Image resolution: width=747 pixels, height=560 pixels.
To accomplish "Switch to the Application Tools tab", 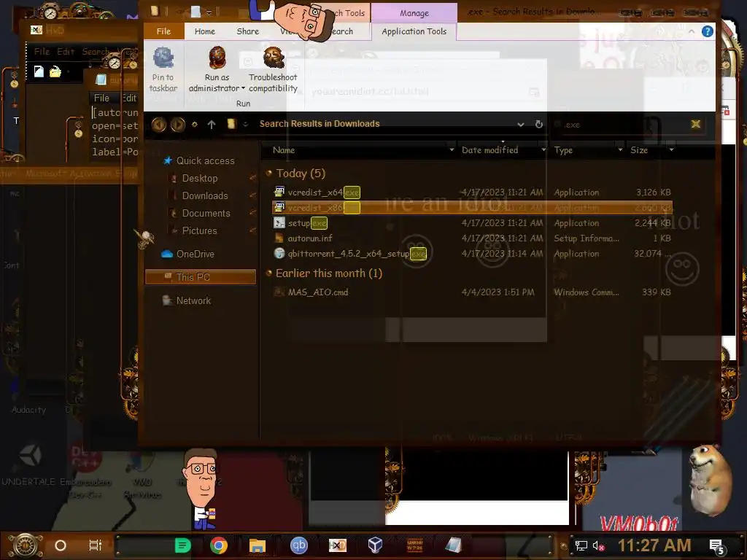I will tap(414, 31).
